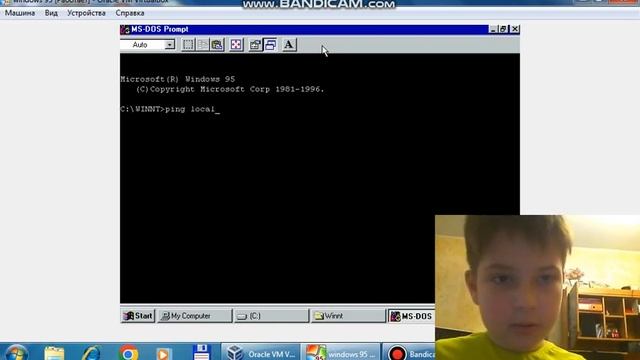Image resolution: width=640 pixels, height=360 pixels.
Task: Open the media player taskbar icon
Action: point(164,354)
